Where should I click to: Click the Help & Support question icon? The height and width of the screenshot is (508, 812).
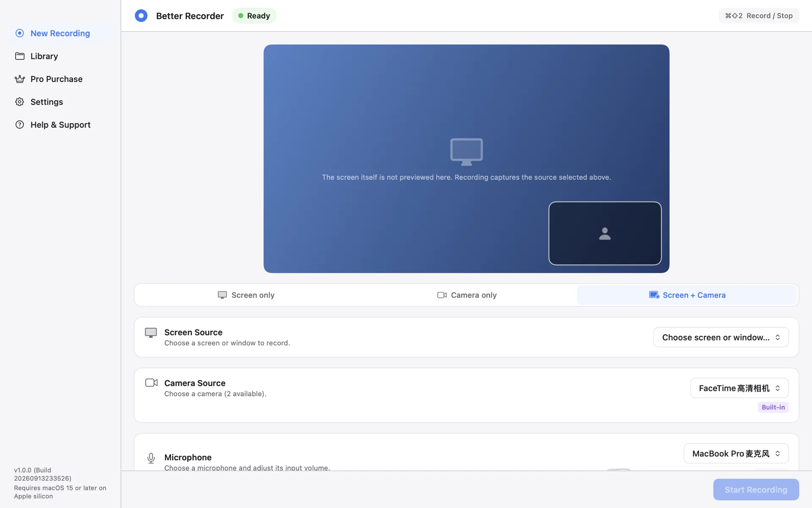click(x=19, y=124)
